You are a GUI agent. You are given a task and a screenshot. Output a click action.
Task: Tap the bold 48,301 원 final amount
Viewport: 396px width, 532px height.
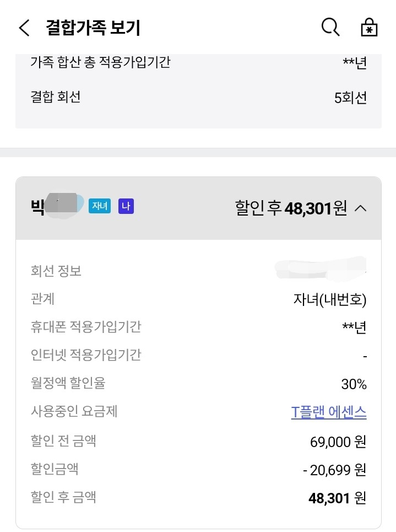click(338, 498)
